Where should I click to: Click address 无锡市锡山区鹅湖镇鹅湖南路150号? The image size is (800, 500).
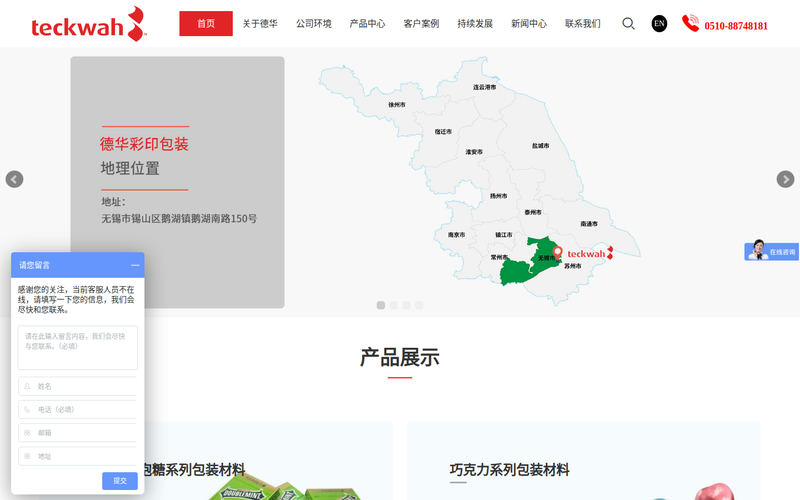(179, 218)
